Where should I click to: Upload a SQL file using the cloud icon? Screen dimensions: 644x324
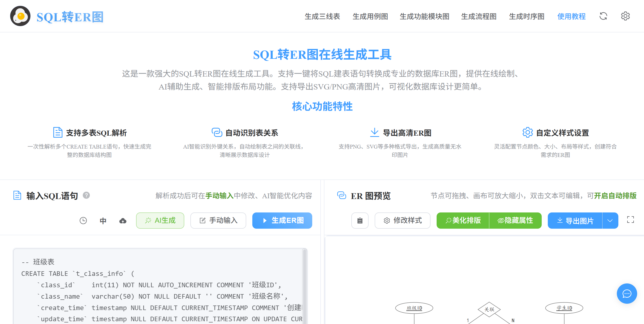[123, 221]
